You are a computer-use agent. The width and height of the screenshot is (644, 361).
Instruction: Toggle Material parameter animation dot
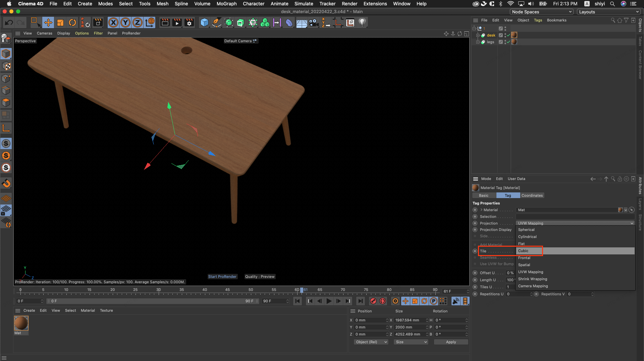click(475, 210)
